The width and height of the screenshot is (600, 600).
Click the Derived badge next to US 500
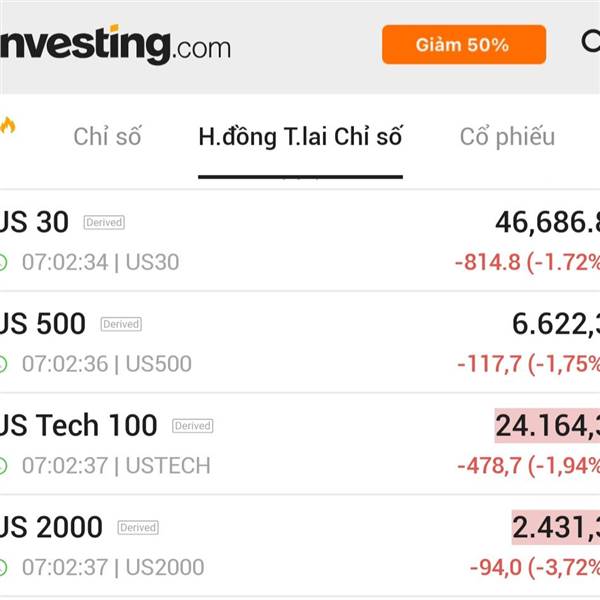(x=121, y=324)
